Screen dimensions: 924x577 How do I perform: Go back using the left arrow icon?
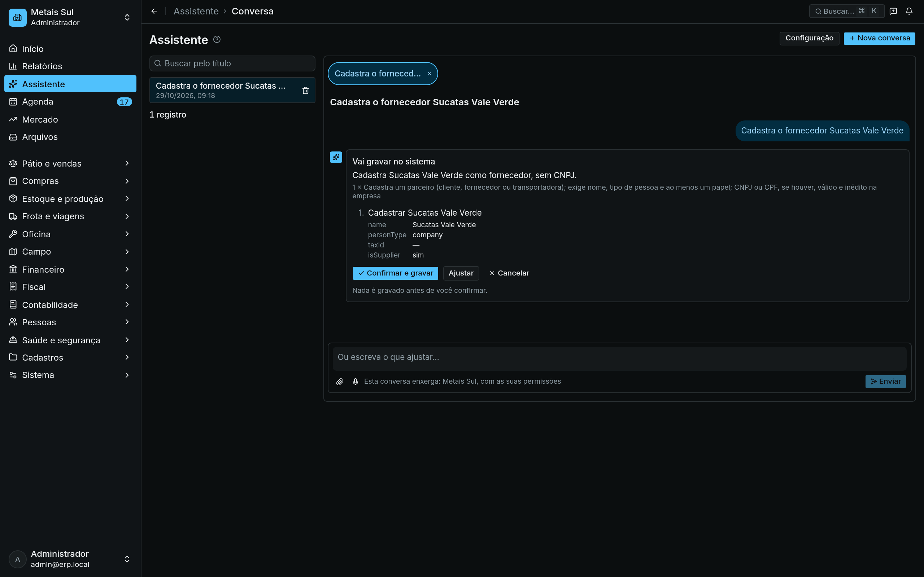click(x=154, y=11)
